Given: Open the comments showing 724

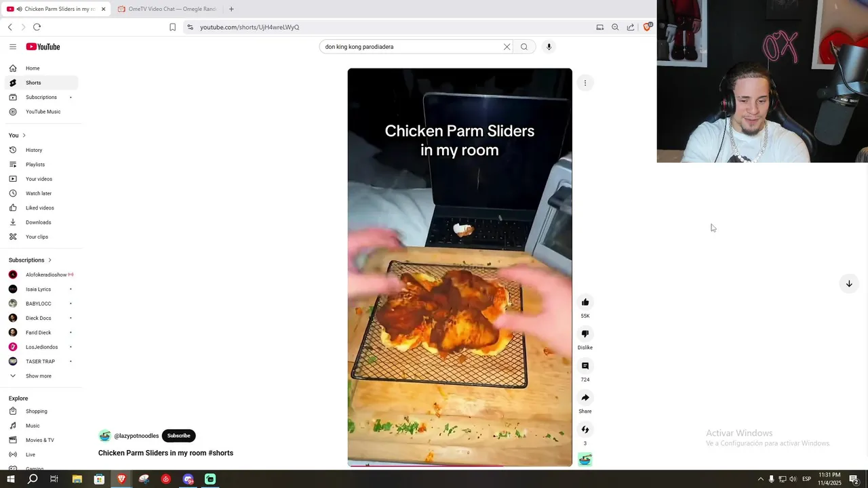Looking at the screenshot, I should point(585,366).
